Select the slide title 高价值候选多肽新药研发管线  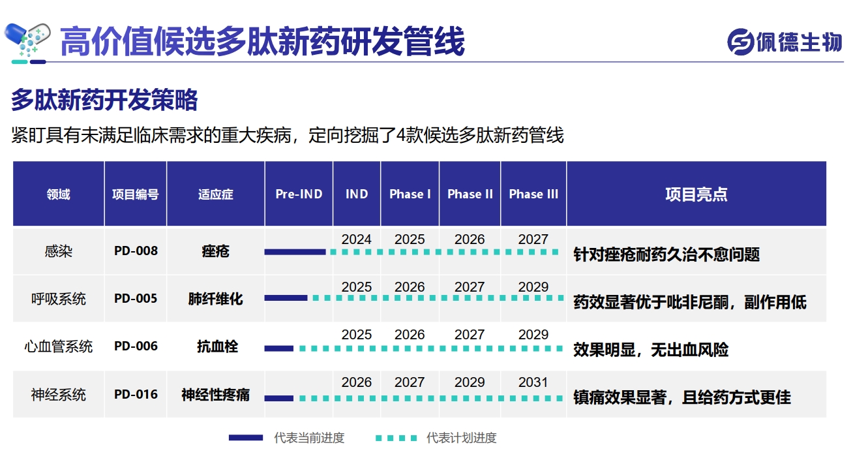tap(262, 41)
